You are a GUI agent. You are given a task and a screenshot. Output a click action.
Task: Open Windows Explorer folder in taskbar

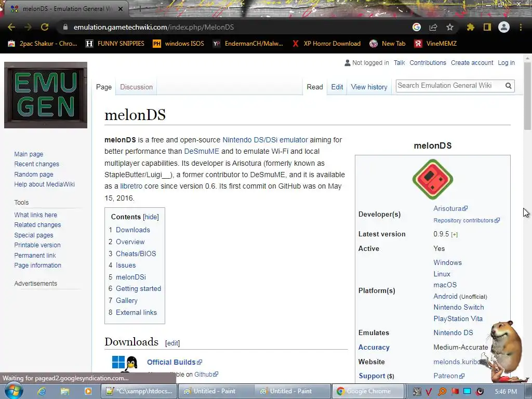pos(65,391)
